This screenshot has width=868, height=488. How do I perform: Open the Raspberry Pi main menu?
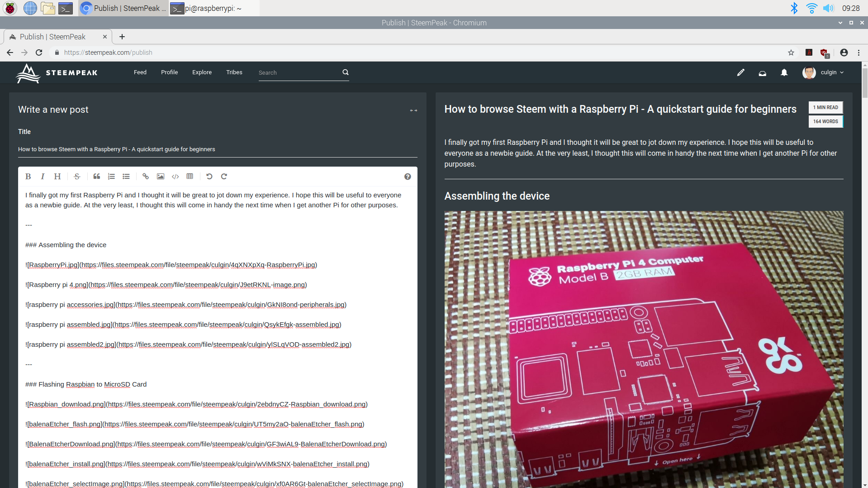click(9, 8)
